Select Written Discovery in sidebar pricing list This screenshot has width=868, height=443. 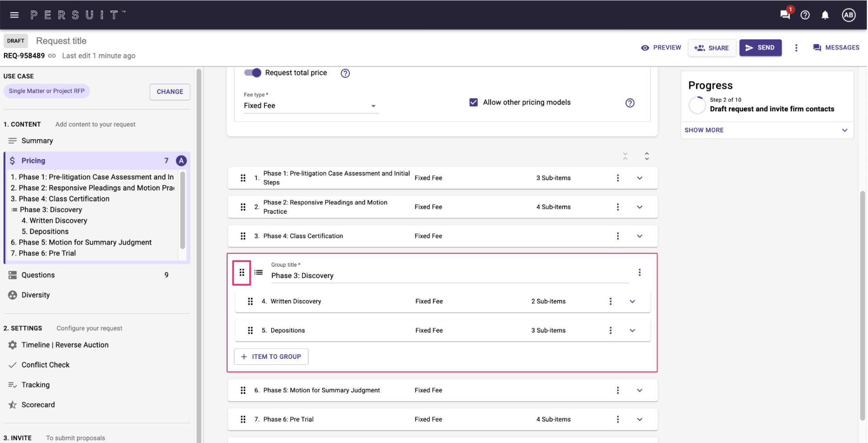tap(54, 221)
